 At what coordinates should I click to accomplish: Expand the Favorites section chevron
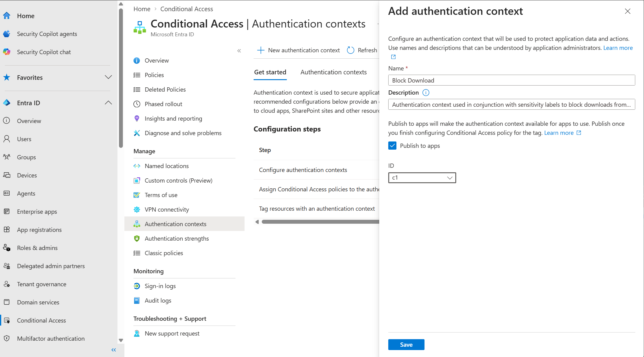(x=108, y=77)
